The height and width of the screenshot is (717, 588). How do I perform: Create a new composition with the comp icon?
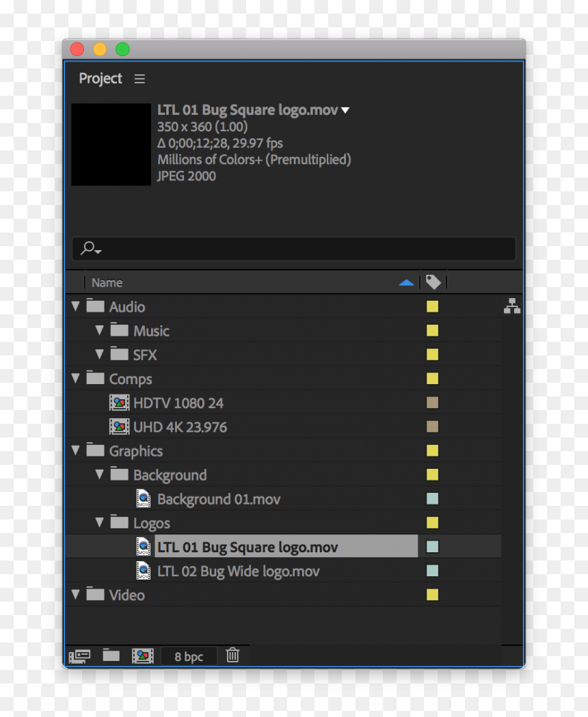(143, 656)
